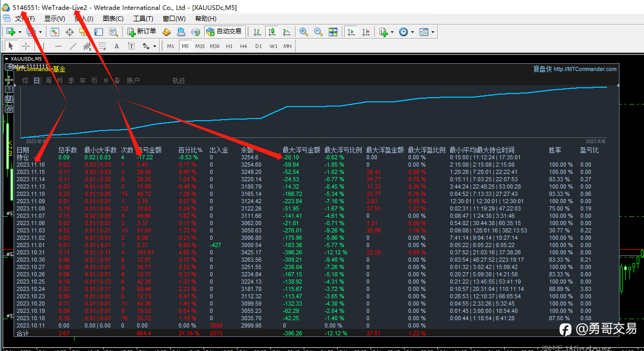Open the Signals icon in toolbar
Viewport: 644px width, 351px height.
click(x=196, y=32)
